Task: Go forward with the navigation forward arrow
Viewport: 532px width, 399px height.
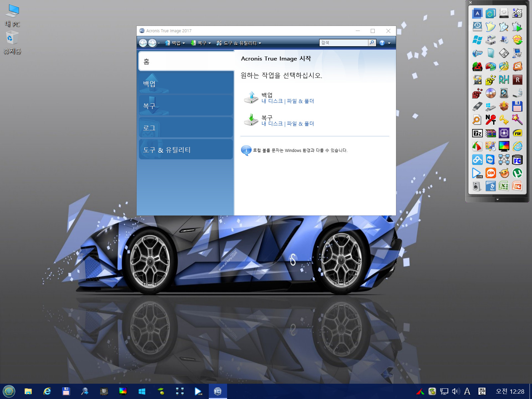Action: [152, 43]
